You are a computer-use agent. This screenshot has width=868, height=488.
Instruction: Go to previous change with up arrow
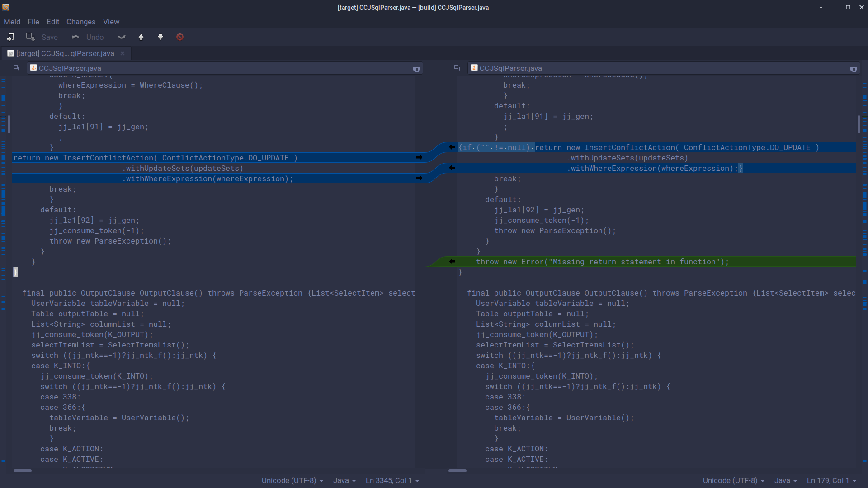click(141, 37)
